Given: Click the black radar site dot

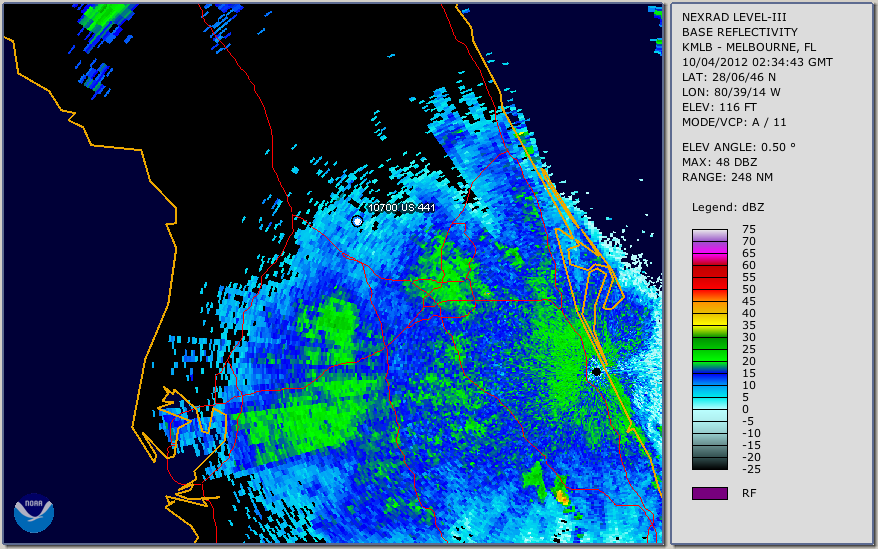Looking at the screenshot, I should [596, 371].
